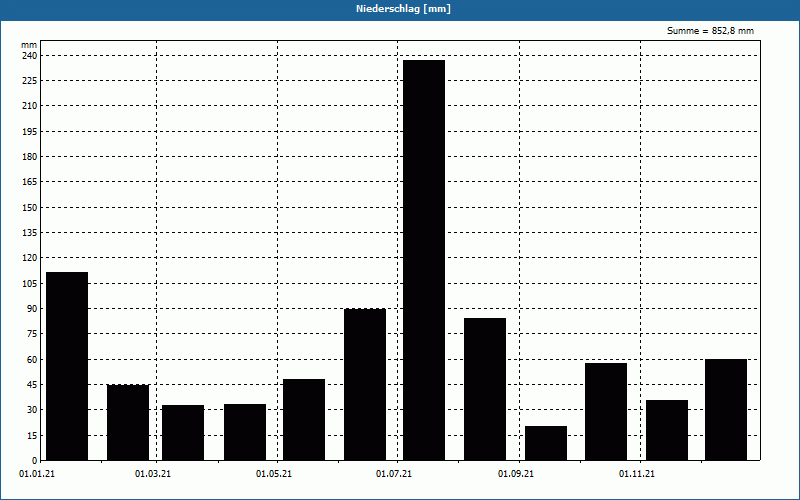Click the 240 value on the y-axis

pyautogui.click(x=30, y=55)
